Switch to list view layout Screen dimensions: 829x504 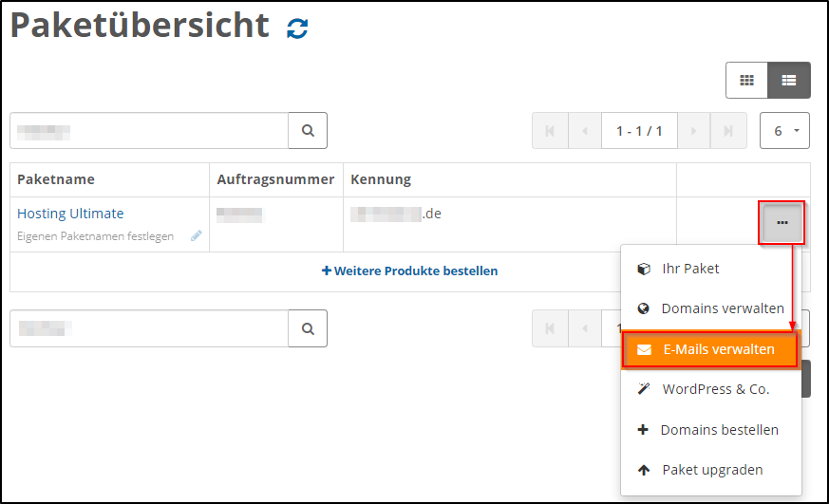pyautogui.click(x=789, y=81)
